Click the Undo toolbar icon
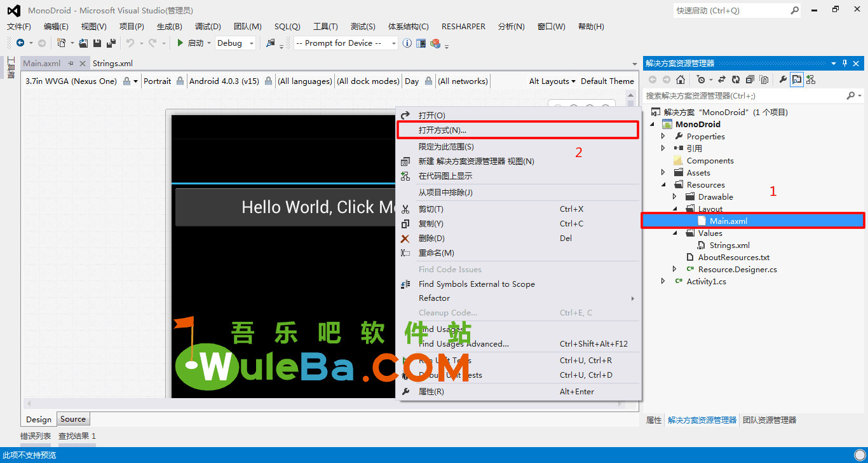This screenshot has width=868, height=463. (x=130, y=43)
